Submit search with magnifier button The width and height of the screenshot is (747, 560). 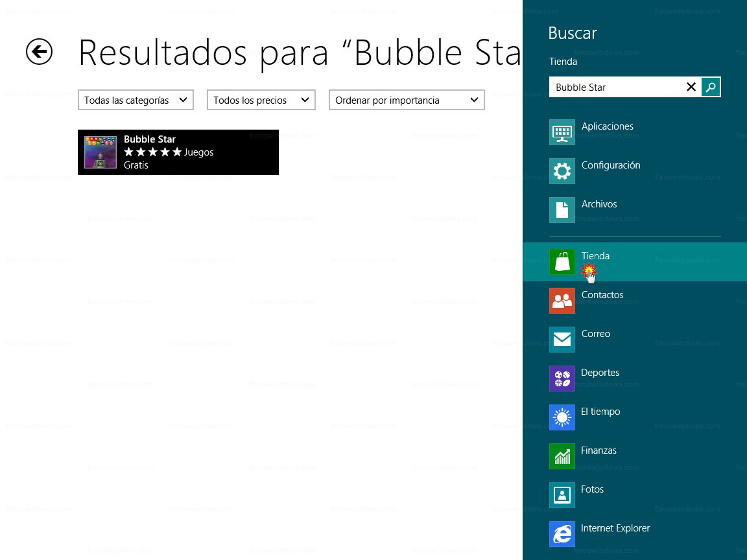[711, 87]
